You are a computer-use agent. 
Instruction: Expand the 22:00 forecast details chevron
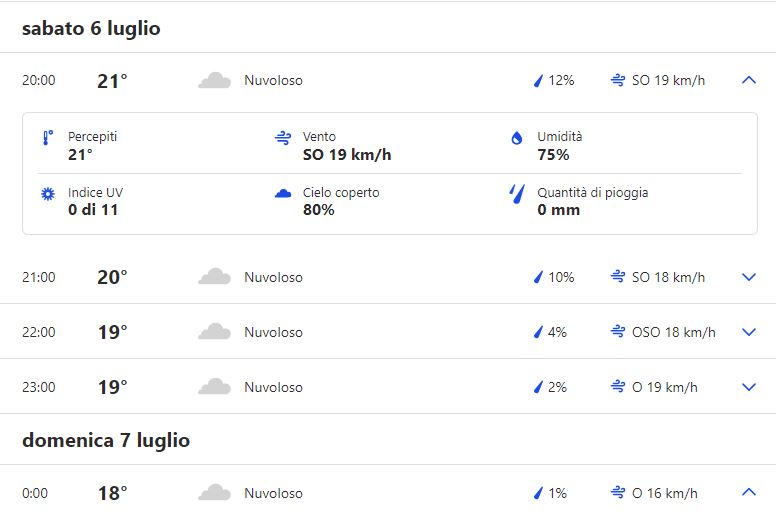749,332
